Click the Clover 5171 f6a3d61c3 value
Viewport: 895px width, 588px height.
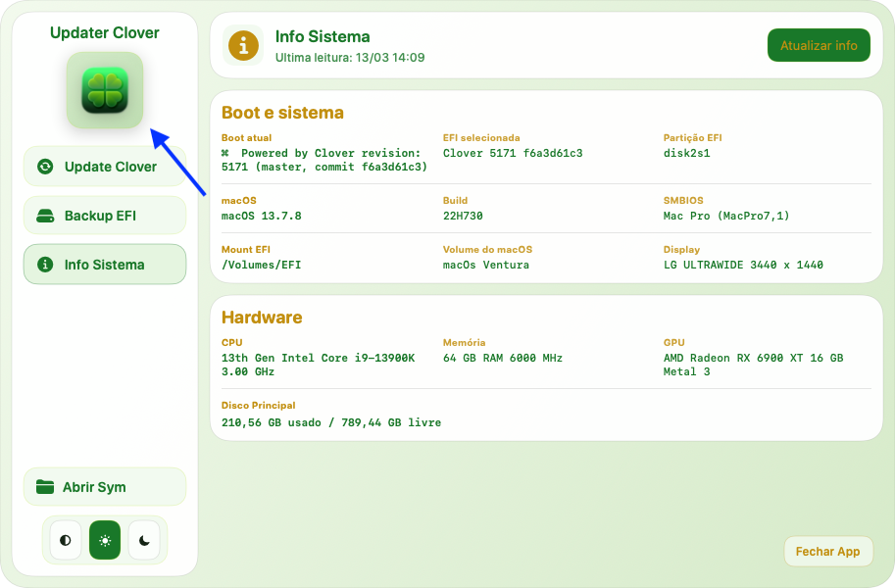[x=513, y=153]
